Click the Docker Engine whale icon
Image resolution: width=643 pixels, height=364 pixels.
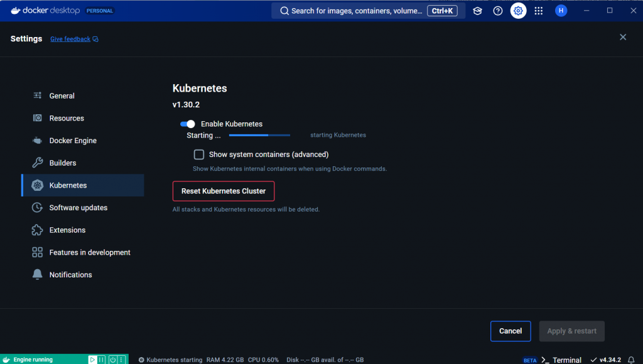tap(37, 141)
